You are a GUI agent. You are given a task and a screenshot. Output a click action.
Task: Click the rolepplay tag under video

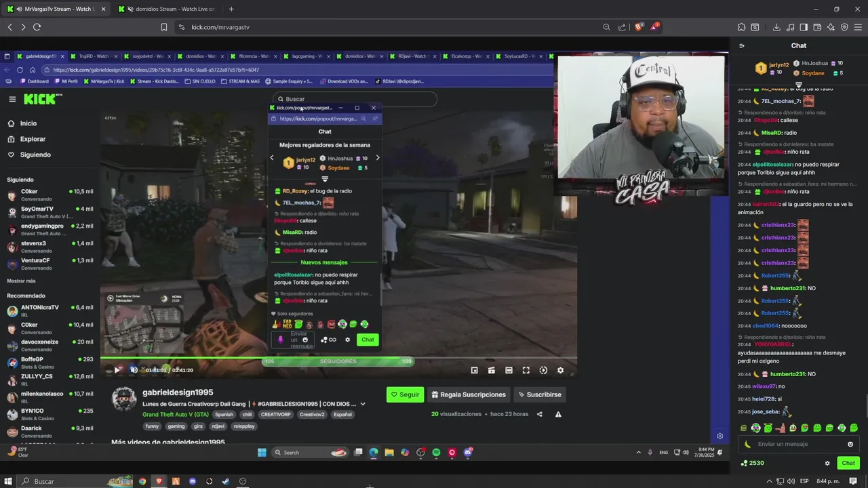[x=244, y=426]
